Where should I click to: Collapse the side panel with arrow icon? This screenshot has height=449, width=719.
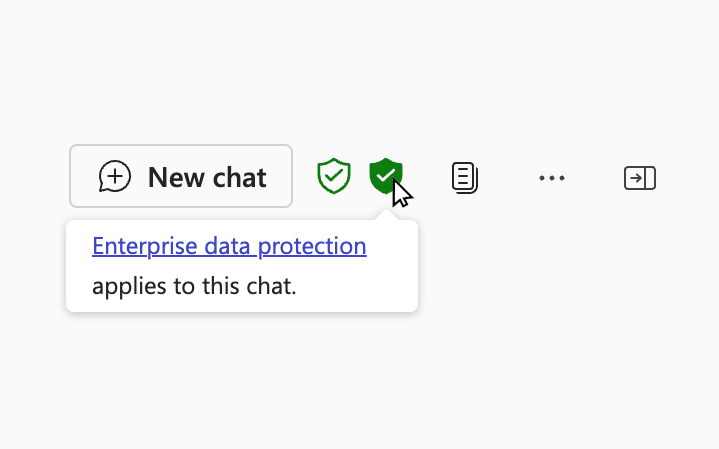(x=640, y=178)
